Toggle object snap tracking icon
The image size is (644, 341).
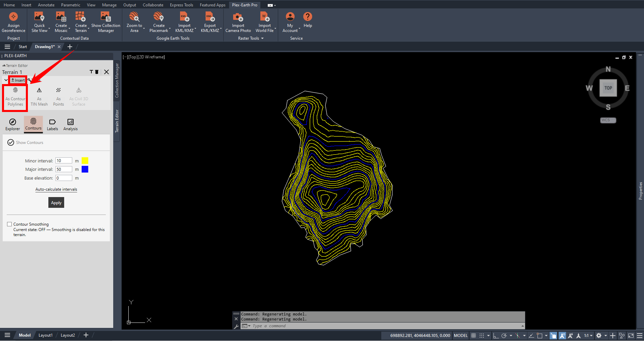click(531, 336)
